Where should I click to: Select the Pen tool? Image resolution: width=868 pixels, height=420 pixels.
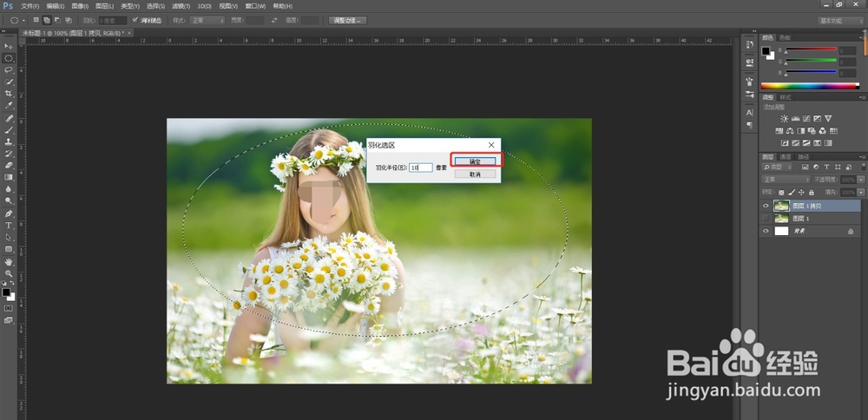point(9,213)
